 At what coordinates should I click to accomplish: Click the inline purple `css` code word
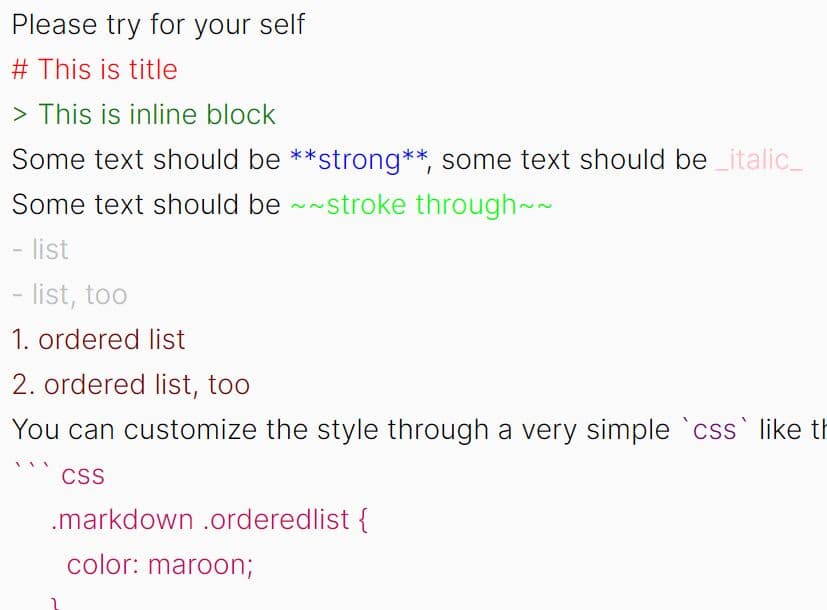pyautogui.click(x=715, y=430)
